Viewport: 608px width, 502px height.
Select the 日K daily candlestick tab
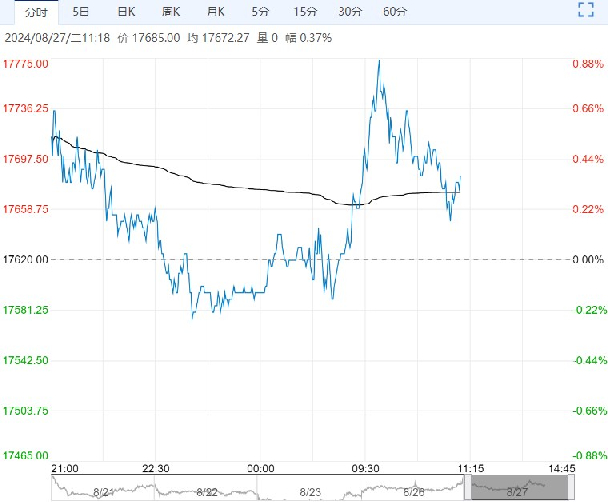tap(125, 12)
